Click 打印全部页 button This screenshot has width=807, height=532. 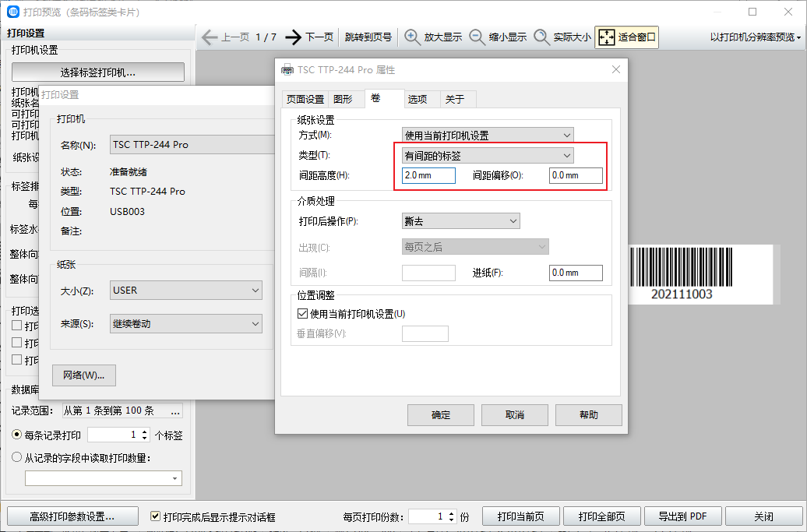point(602,516)
